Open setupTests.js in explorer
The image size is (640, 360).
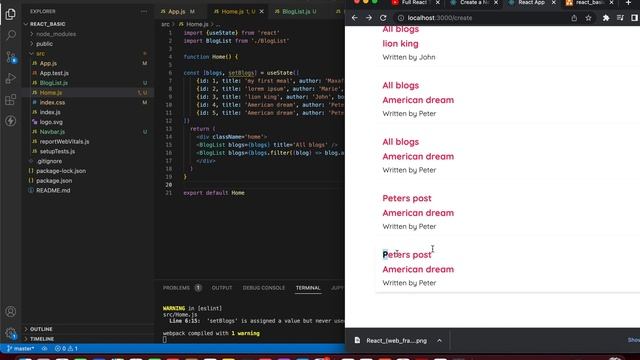[x=57, y=151]
